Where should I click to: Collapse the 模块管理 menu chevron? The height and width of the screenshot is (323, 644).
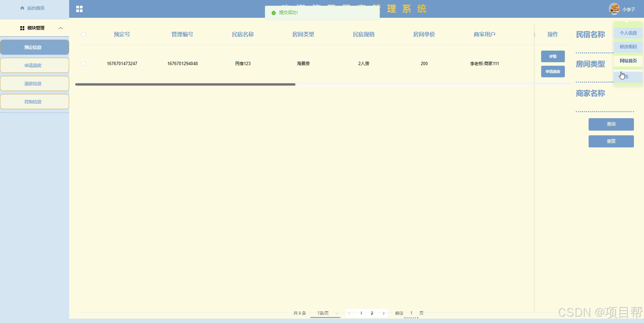(60, 28)
